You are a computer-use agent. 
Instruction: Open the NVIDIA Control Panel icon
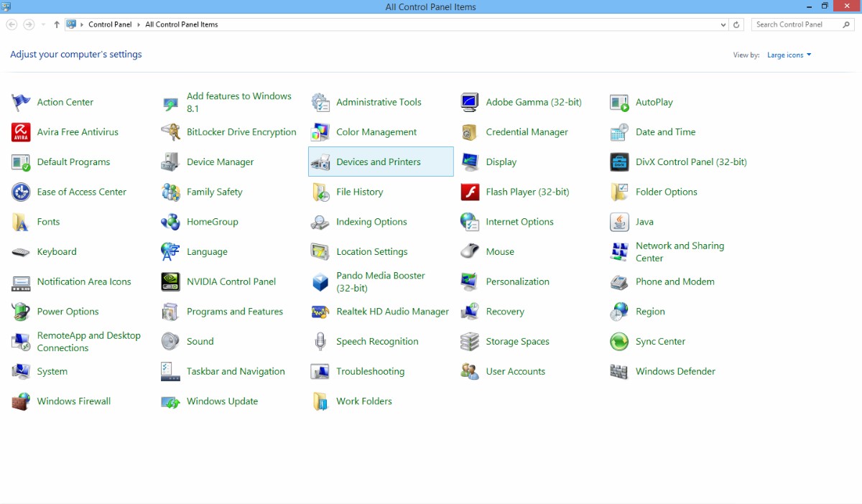pyautogui.click(x=170, y=282)
